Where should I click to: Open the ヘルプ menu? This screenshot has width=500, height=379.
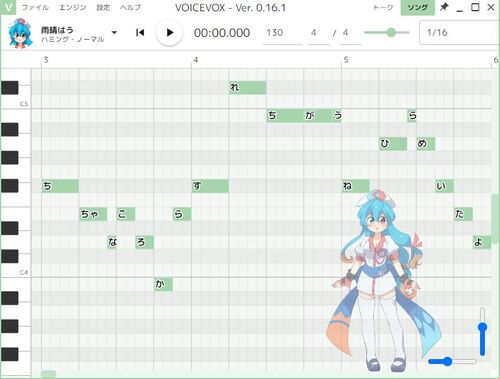pos(130,7)
